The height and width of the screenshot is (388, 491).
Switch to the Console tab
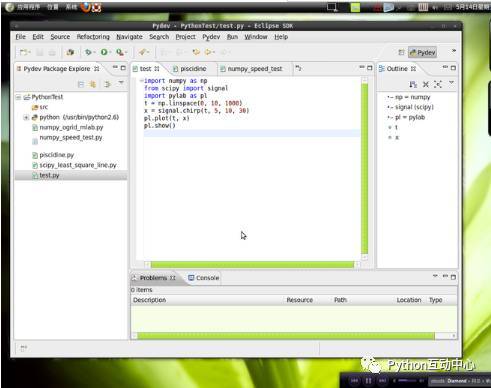point(204,278)
